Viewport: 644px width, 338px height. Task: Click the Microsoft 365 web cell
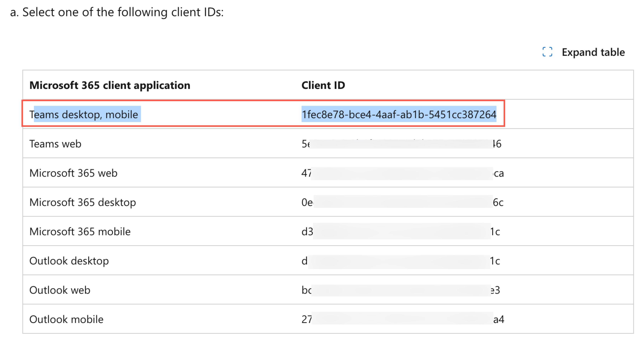pos(73,173)
